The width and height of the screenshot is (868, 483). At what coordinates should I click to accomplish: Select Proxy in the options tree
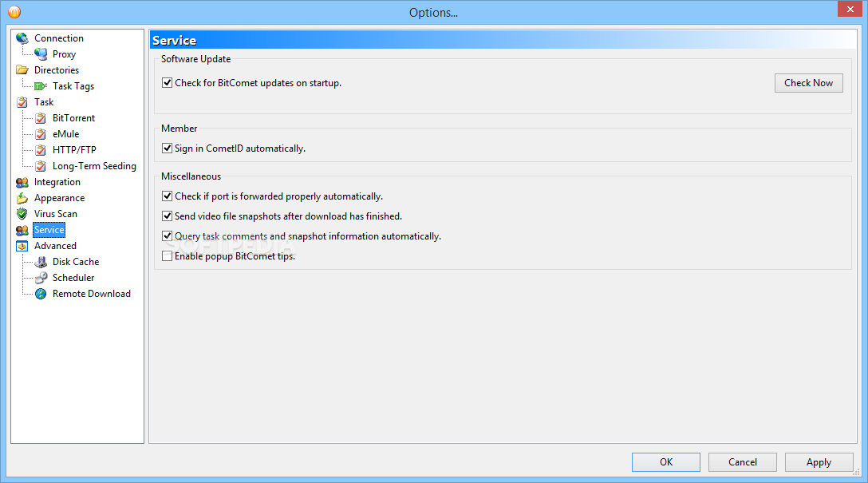pyautogui.click(x=64, y=54)
